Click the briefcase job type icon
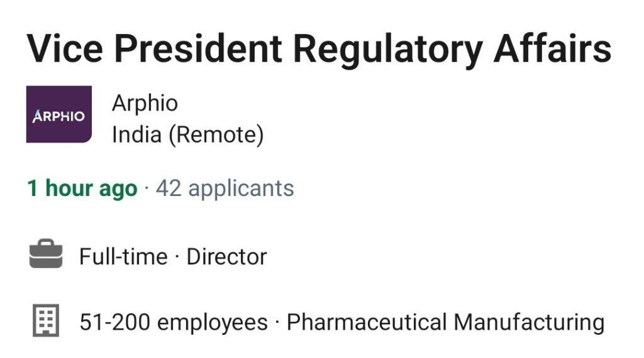Image resolution: width=644 pixels, height=358 pixels. (46, 254)
